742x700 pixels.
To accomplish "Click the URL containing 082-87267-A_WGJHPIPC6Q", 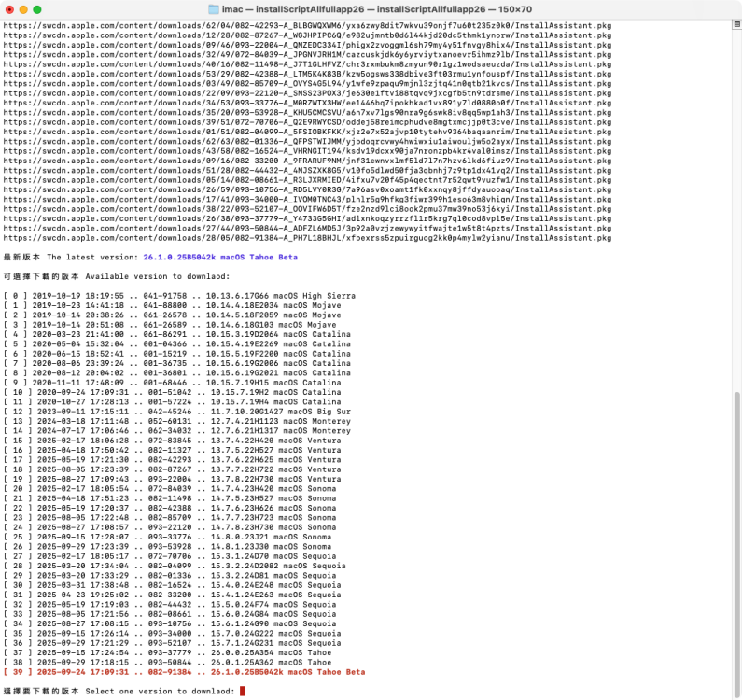I will pos(308,35).
